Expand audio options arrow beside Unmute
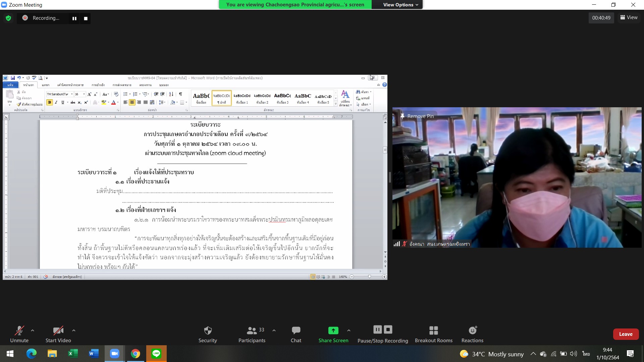 coord(33,330)
